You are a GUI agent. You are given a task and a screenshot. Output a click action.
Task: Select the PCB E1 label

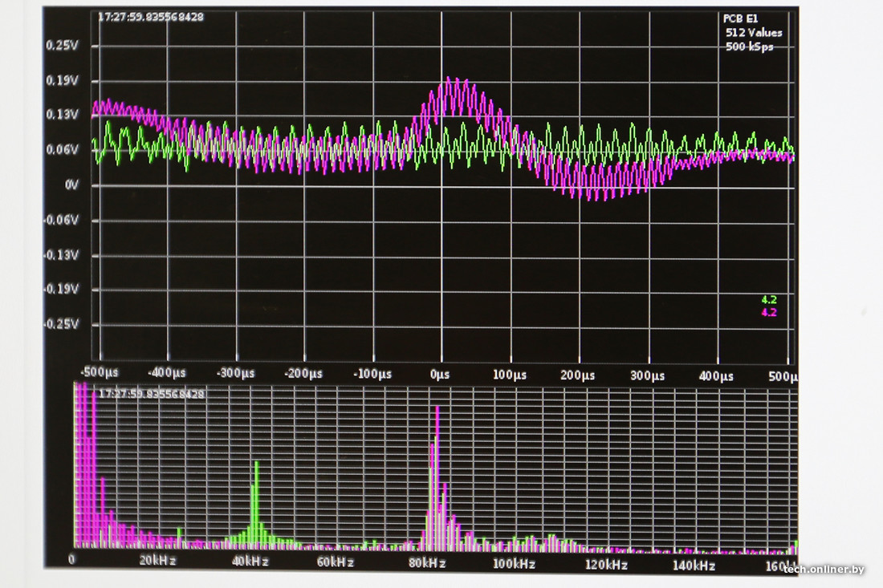740,18
